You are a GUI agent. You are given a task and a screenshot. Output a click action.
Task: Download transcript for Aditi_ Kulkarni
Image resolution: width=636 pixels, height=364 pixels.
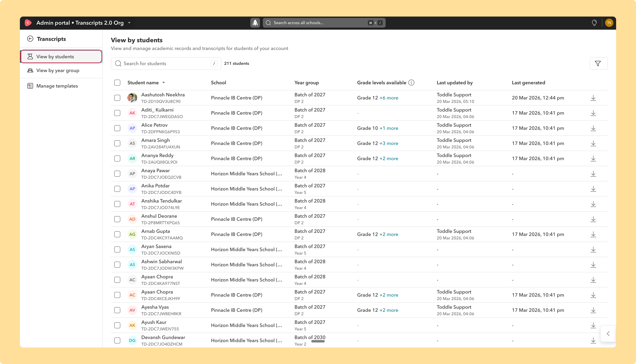point(593,113)
